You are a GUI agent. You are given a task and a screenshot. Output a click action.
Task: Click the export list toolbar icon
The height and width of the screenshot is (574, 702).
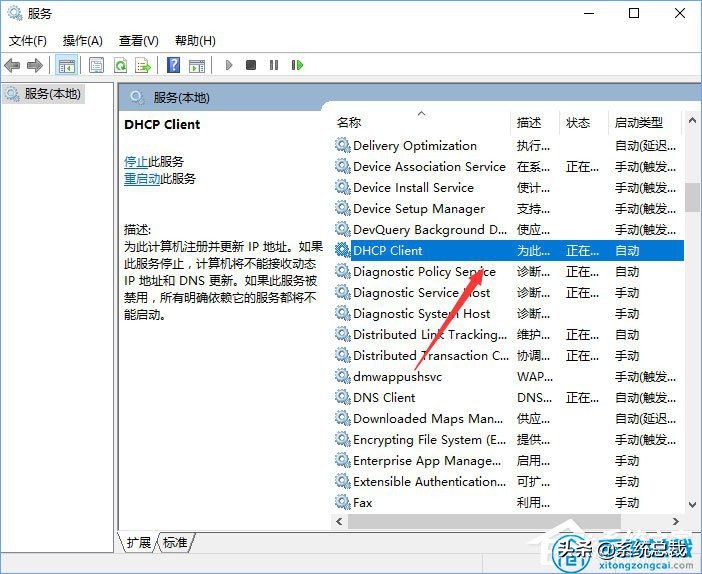coord(143,65)
